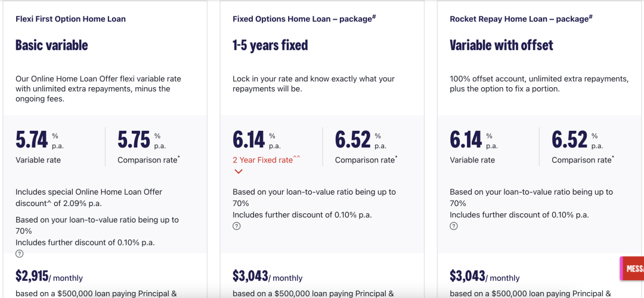Click the $2,915 monthly repayment amount
Screen dimensions: 644x298
click(32, 276)
